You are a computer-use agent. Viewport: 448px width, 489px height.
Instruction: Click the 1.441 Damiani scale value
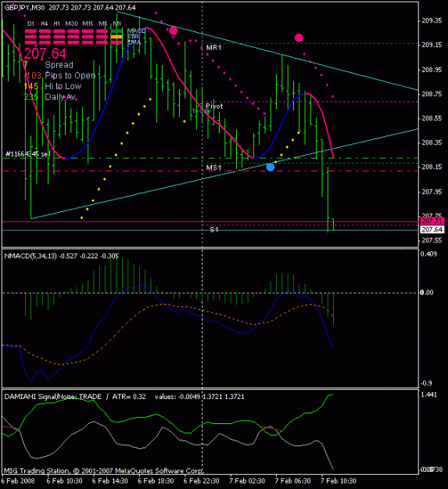pos(429,395)
